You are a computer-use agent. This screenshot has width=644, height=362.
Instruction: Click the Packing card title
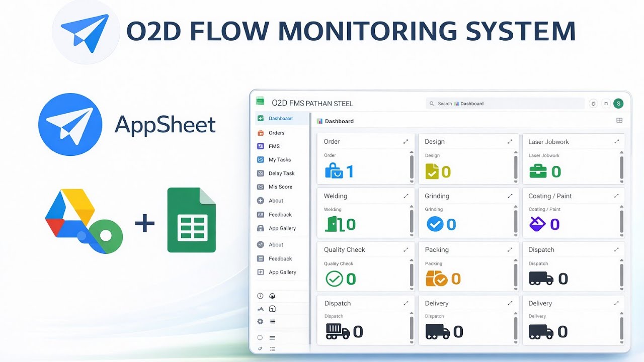(x=437, y=250)
